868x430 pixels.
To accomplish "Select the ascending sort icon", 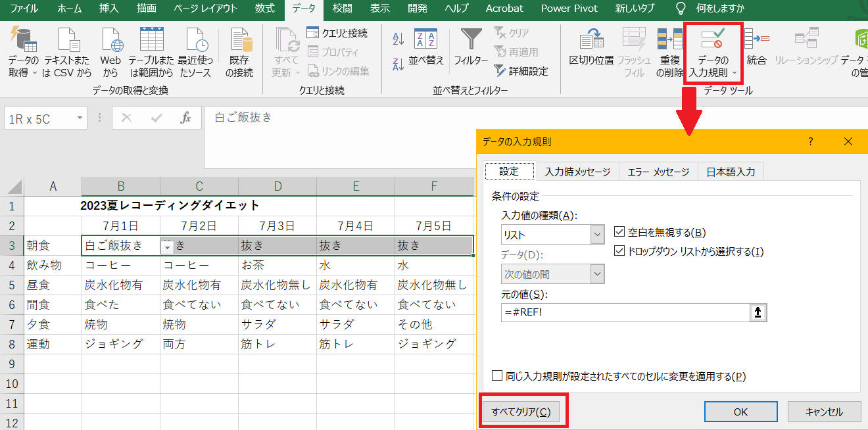I will [x=397, y=39].
